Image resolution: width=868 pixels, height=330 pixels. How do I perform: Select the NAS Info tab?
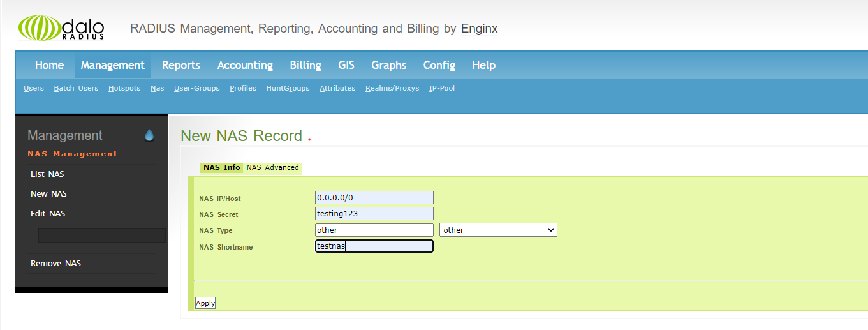tap(221, 167)
